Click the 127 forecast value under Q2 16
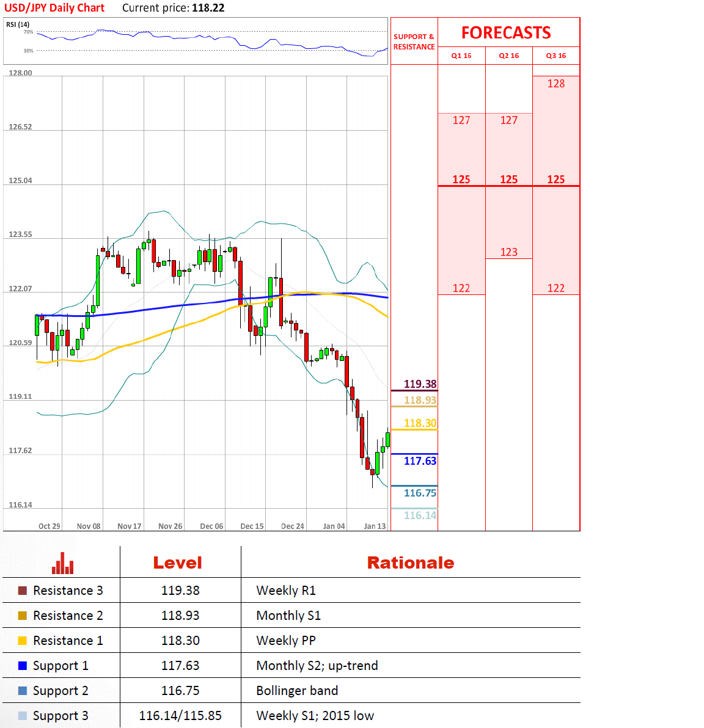The width and height of the screenshot is (704, 728). pyautogui.click(x=509, y=120)
